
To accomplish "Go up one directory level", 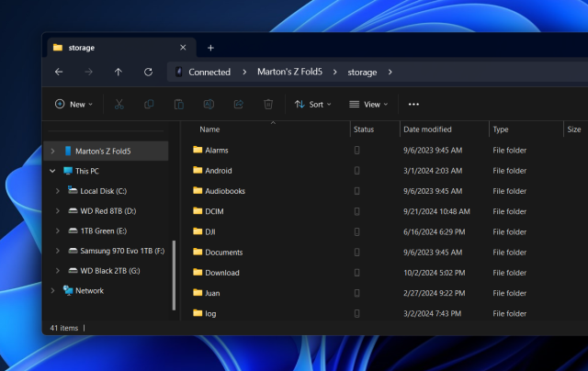I will point(119,72).
